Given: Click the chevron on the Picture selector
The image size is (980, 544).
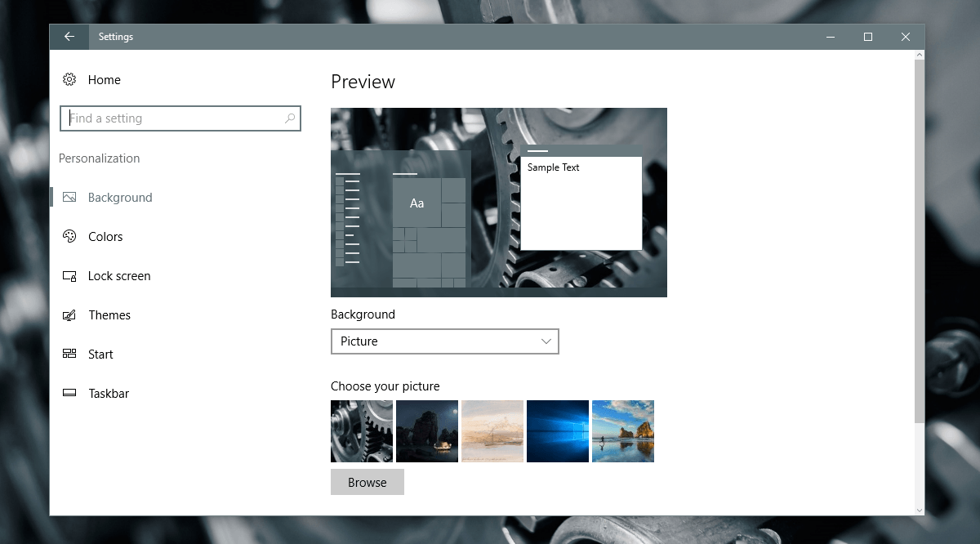Looking at the screenshot, I should [546, 341].
